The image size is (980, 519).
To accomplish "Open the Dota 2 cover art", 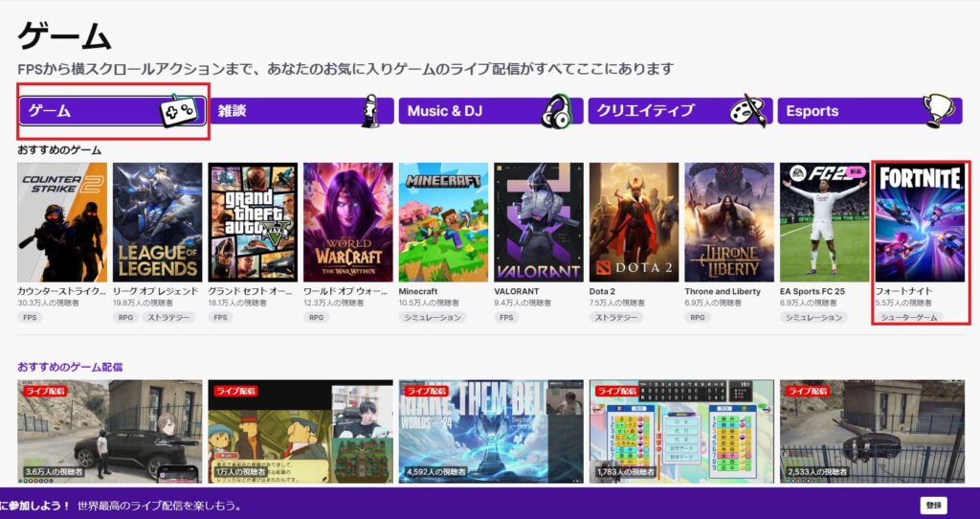I will click(634, 222).
